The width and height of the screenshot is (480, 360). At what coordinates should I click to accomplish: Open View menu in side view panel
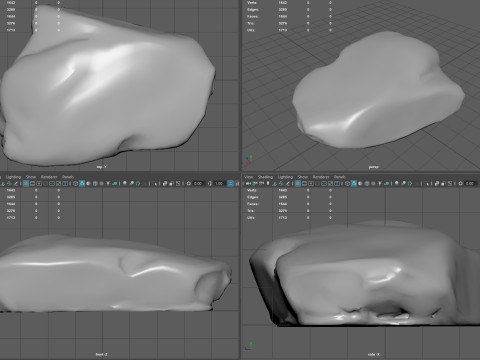(249, 177)
